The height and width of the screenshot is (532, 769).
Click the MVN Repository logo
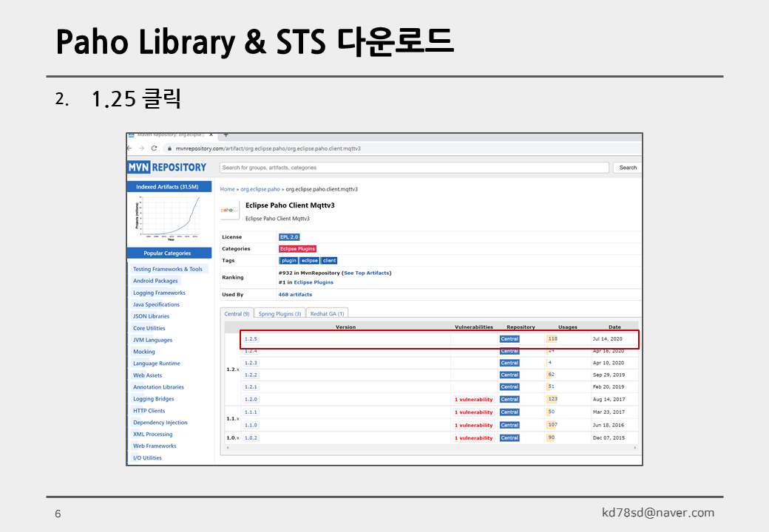(x=167, y=168)
